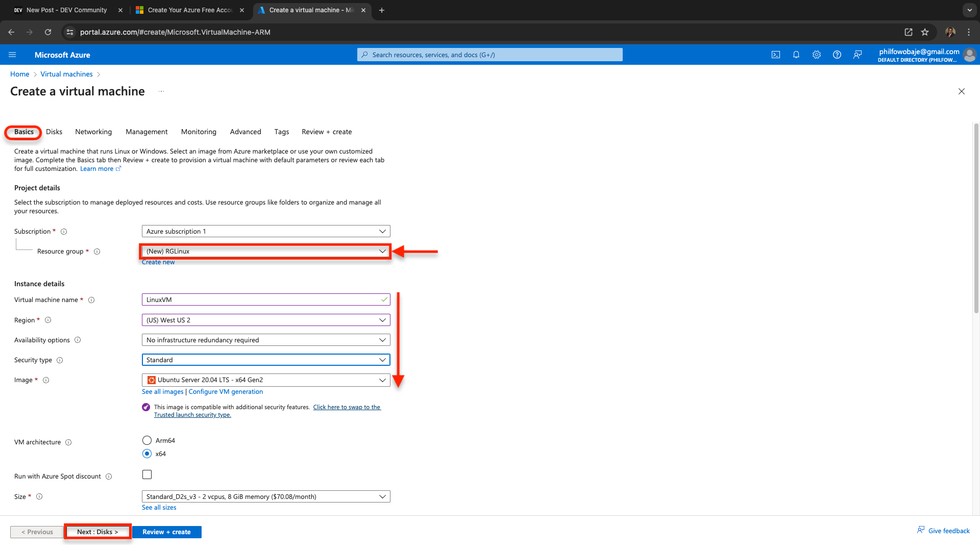Bookmark this page with star icon
980x551 pixels.
(x=924, y=32)
